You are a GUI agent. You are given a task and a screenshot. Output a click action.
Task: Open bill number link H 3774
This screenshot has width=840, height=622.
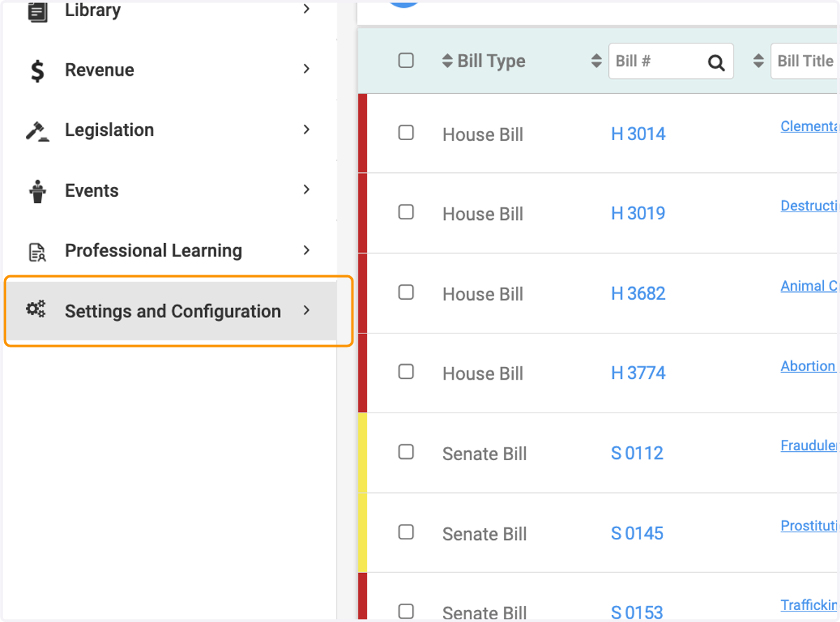[x=638, y=373]
